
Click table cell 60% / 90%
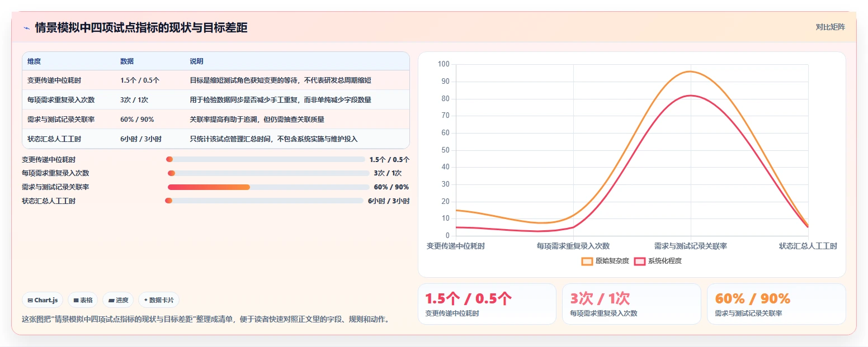click(137, 120)
